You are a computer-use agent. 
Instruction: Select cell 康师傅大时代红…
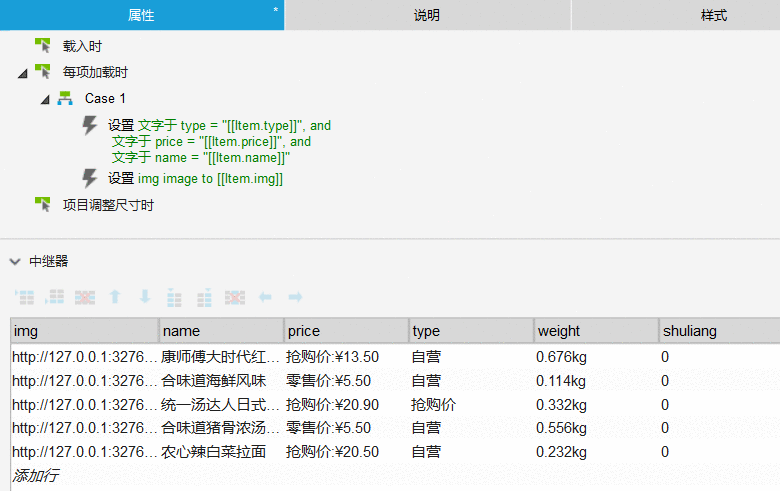pos(220,357)
